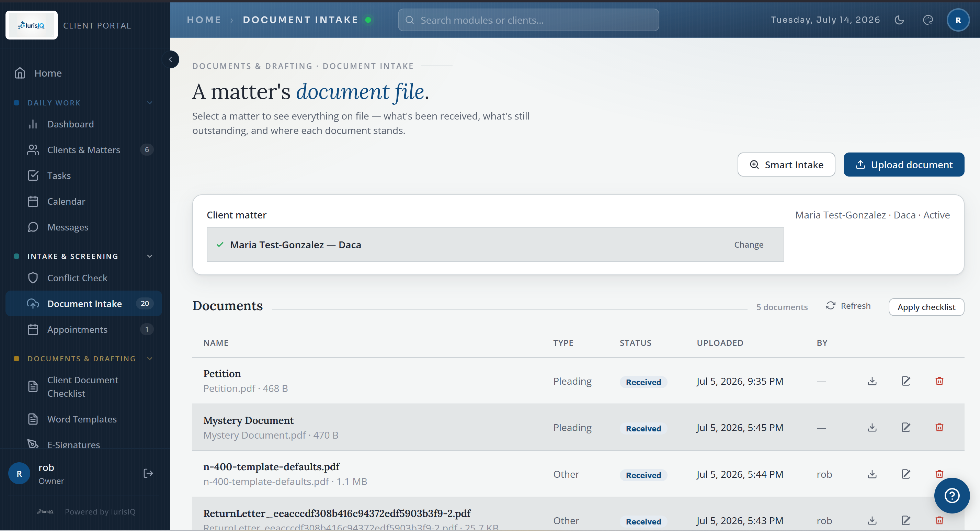Click the Received status on Petition row
Viewport: 980px width, 531px height.
(x=643, y=382)
